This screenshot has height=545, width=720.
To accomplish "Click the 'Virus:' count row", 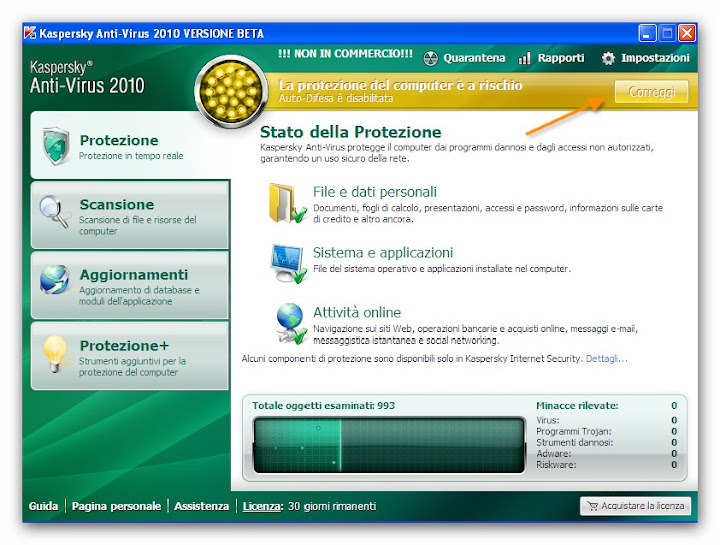I will 606,420.
